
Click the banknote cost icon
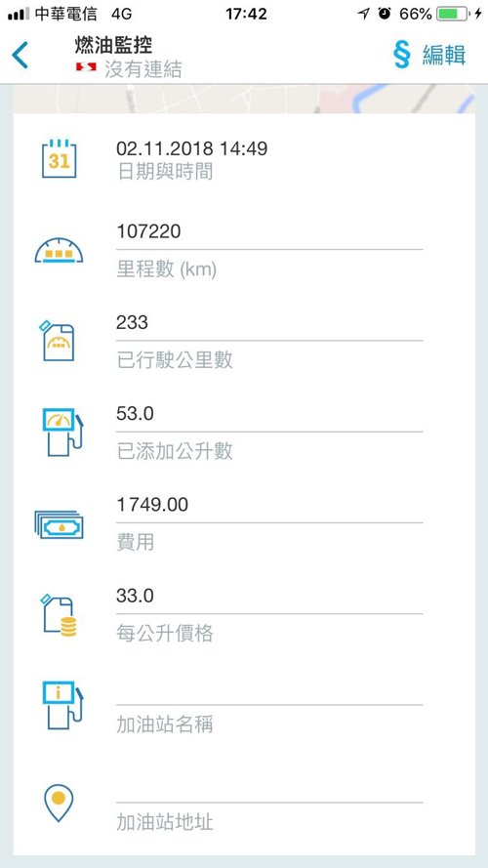pyautogui.click(x=59, y=523)
